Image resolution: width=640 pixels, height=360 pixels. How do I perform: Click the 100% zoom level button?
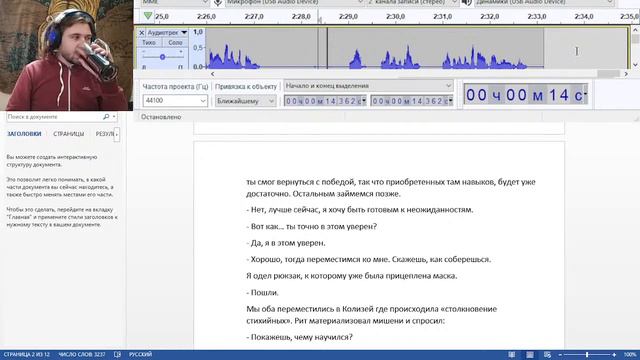tap(630, 355)
